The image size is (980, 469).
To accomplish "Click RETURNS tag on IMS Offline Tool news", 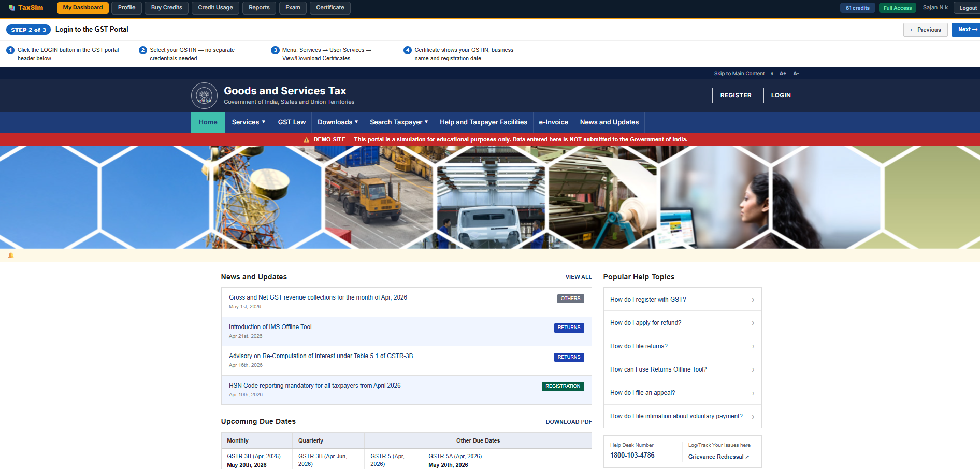I will tap(569, 328).
